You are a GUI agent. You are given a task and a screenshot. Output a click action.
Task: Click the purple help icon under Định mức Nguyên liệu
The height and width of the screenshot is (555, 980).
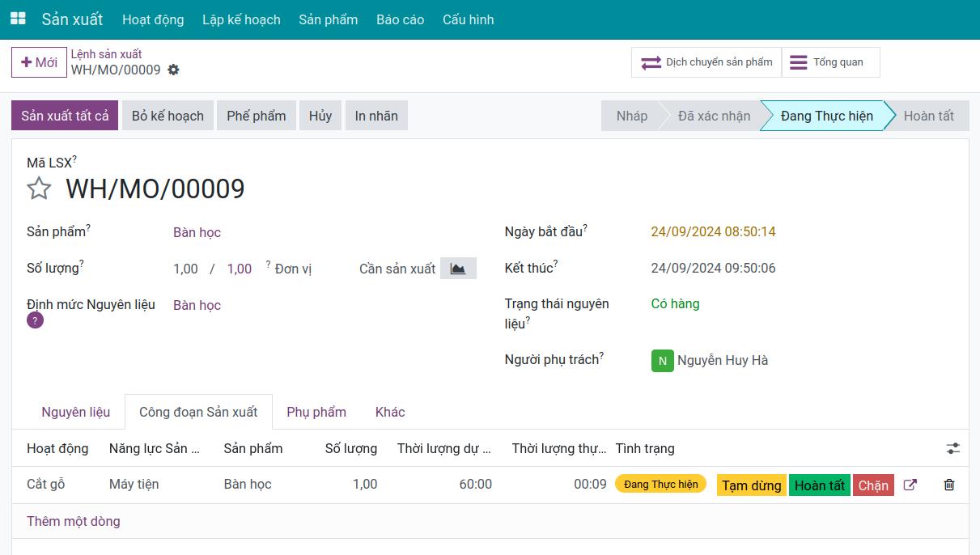click(x=35, y=320)
